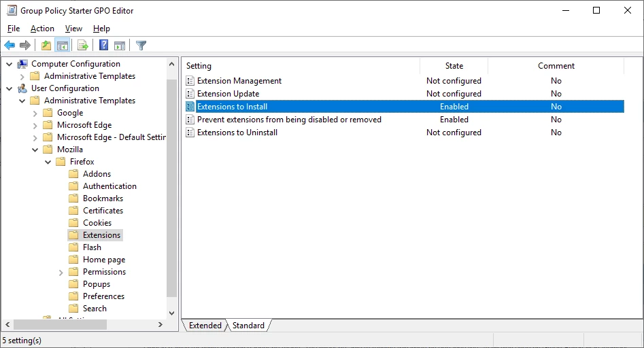Expand the Google folder
The image size is (644, 348).
tap(35, 114)
